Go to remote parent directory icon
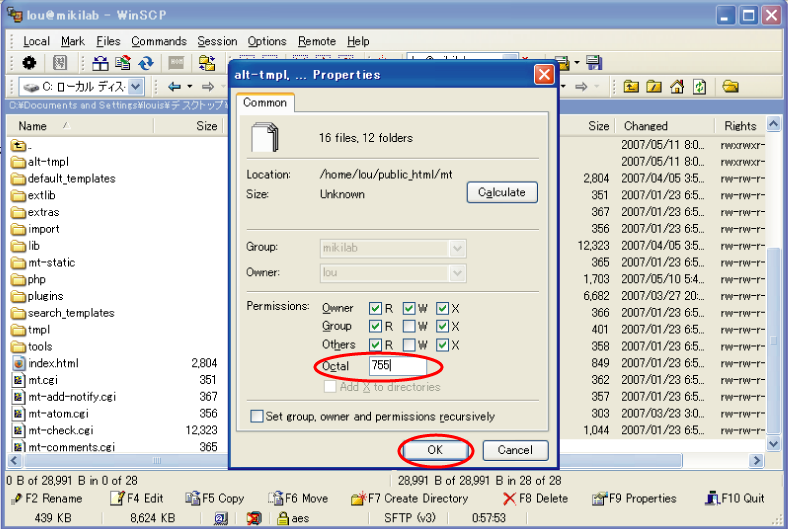The image size is (788, 529). (631, 86)
